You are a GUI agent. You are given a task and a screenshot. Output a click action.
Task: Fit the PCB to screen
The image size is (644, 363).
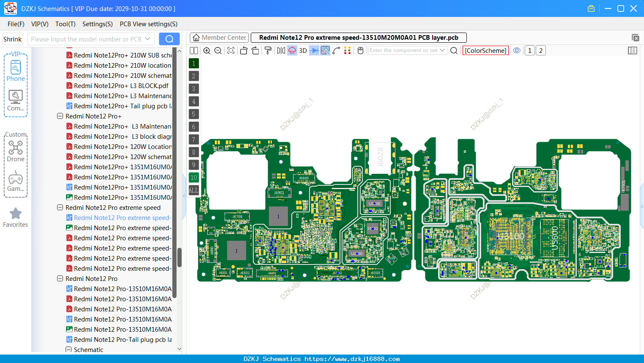(x=231, y=50)
